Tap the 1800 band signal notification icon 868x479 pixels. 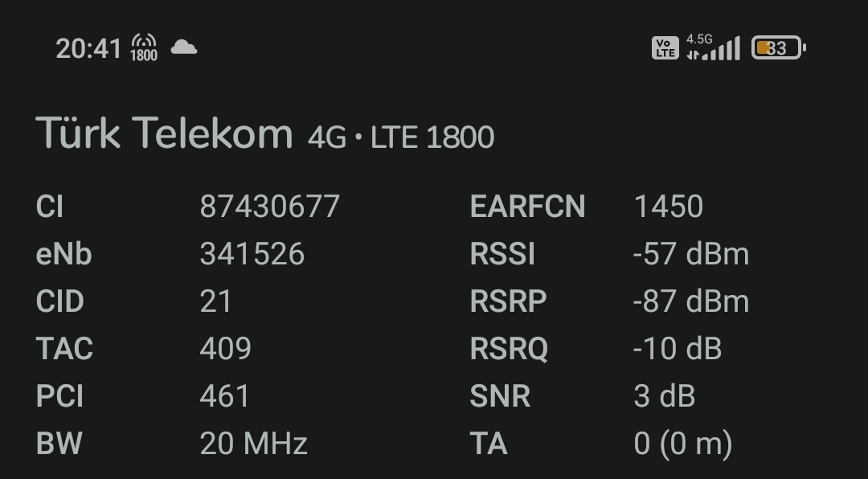[144, 47]
